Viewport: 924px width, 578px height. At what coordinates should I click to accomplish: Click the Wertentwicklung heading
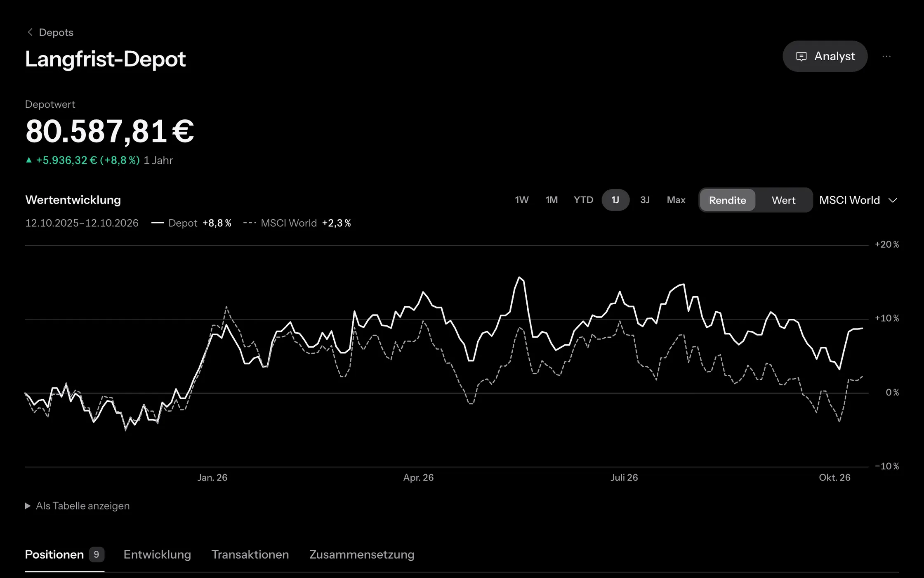tap(73, 200)
